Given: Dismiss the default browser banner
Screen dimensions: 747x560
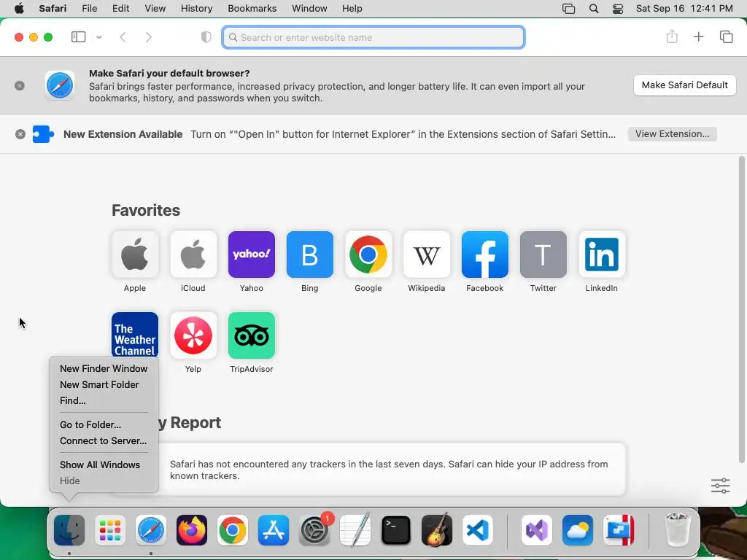Looking at the screenshot, I should [20, 86].
